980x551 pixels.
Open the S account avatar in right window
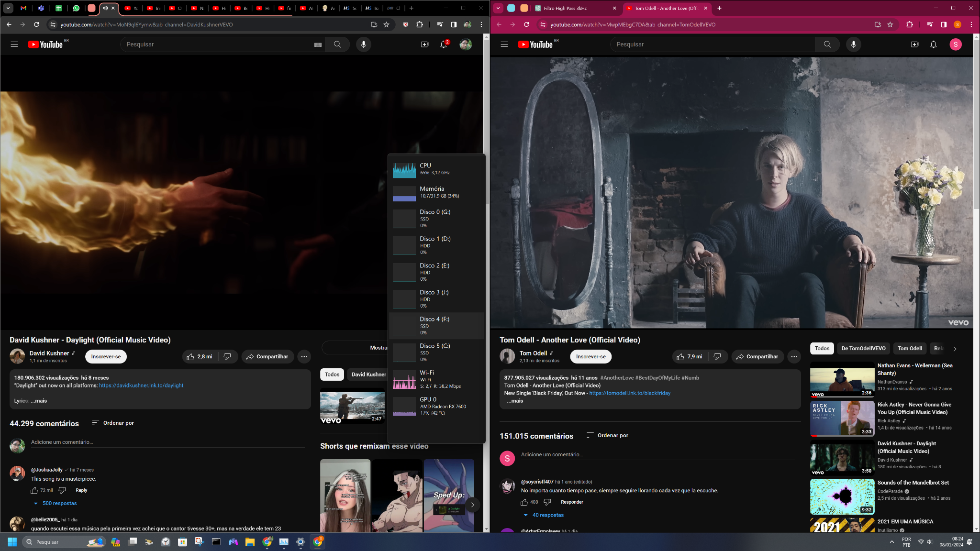pos(956,44)
